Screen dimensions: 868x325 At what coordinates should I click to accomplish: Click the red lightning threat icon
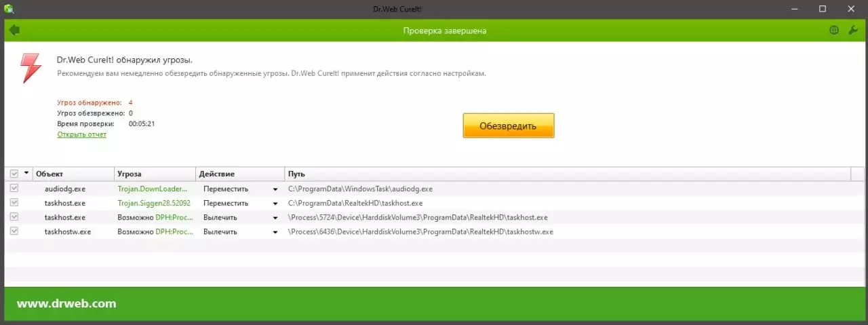tap(31, 68)
